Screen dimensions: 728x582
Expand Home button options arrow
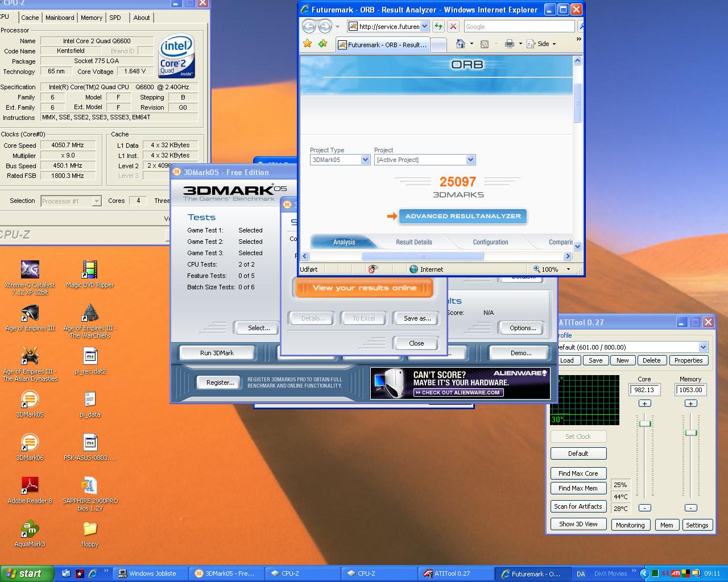471,44
